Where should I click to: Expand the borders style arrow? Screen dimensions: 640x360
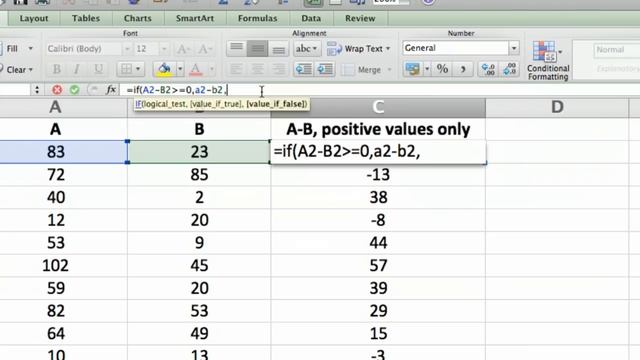[138, 69]
